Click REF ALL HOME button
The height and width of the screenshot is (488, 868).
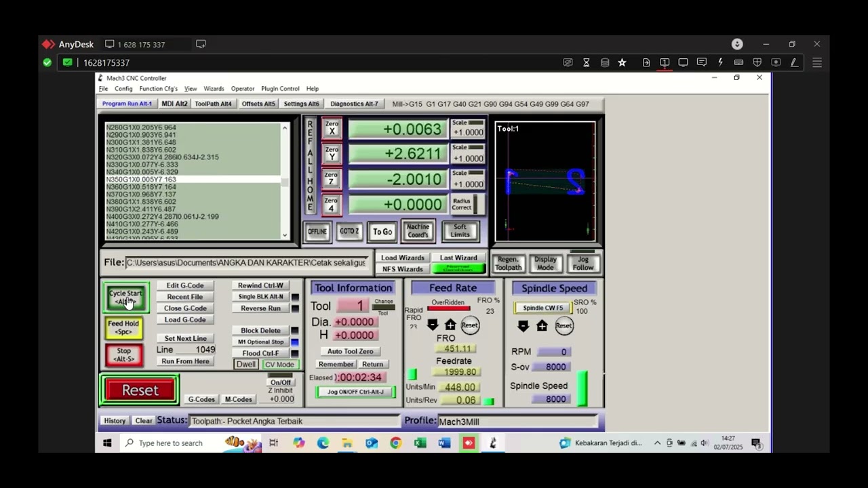click(x=310, y=166)
